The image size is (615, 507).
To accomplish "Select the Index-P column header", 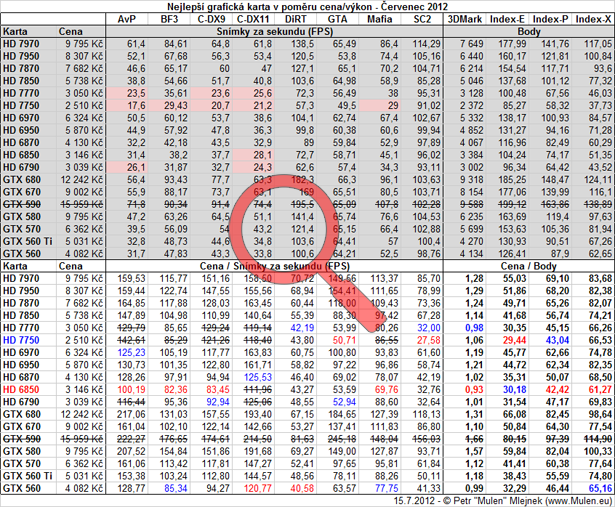I will coord(550,19).
